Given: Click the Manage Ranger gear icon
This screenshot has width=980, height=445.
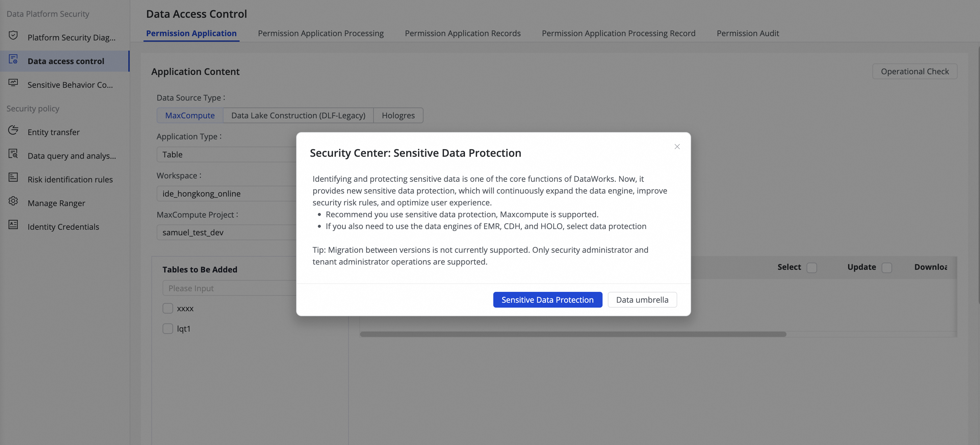Looking at the screenshot, I should 13,201.
